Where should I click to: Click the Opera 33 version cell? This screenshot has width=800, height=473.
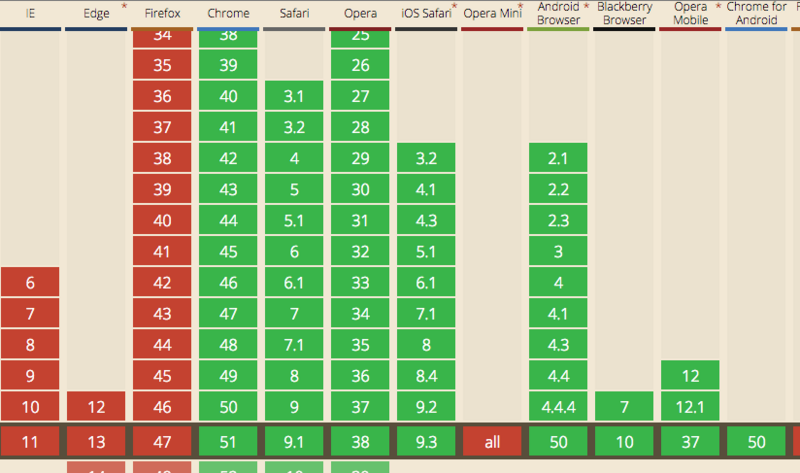(x=360, y=282)
